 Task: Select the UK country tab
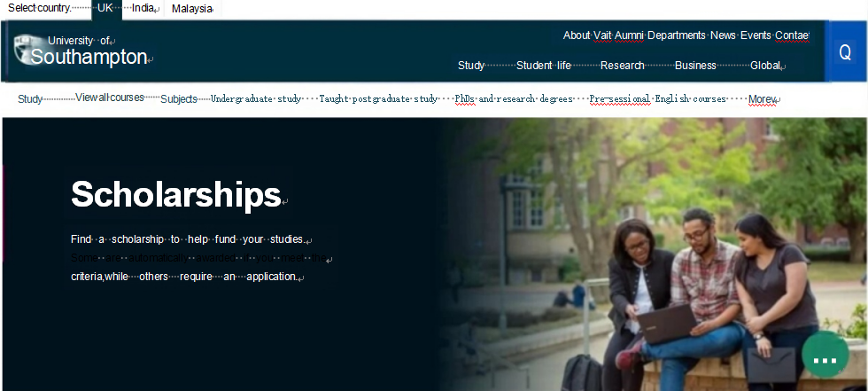click(x=105, y=9)
